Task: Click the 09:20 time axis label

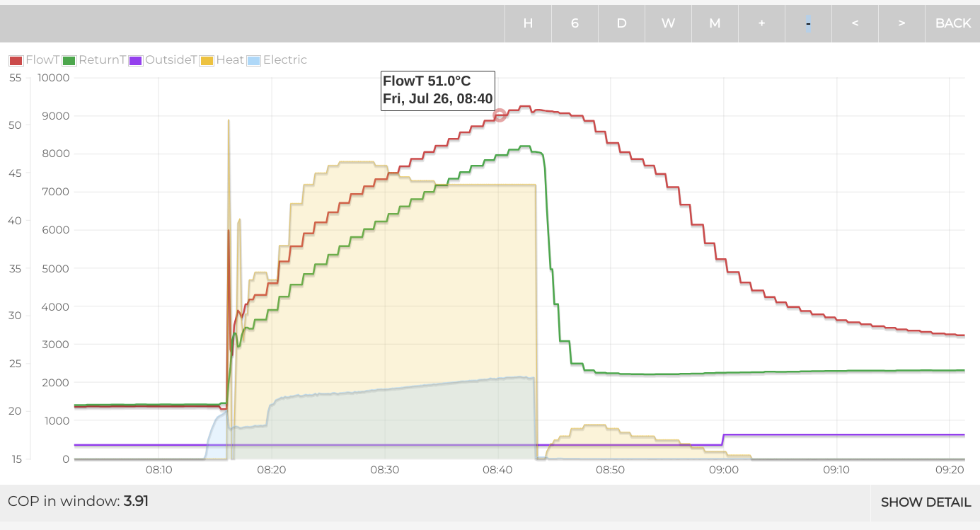Action: point(950,470)
